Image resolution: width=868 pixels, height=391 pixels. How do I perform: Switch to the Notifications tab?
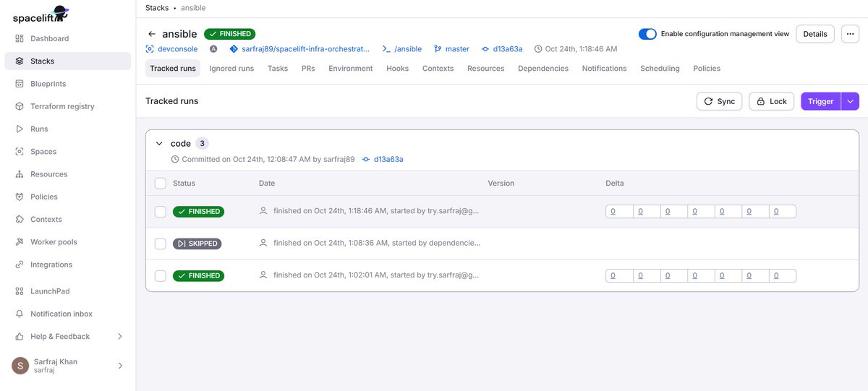(x=605, y=69)
